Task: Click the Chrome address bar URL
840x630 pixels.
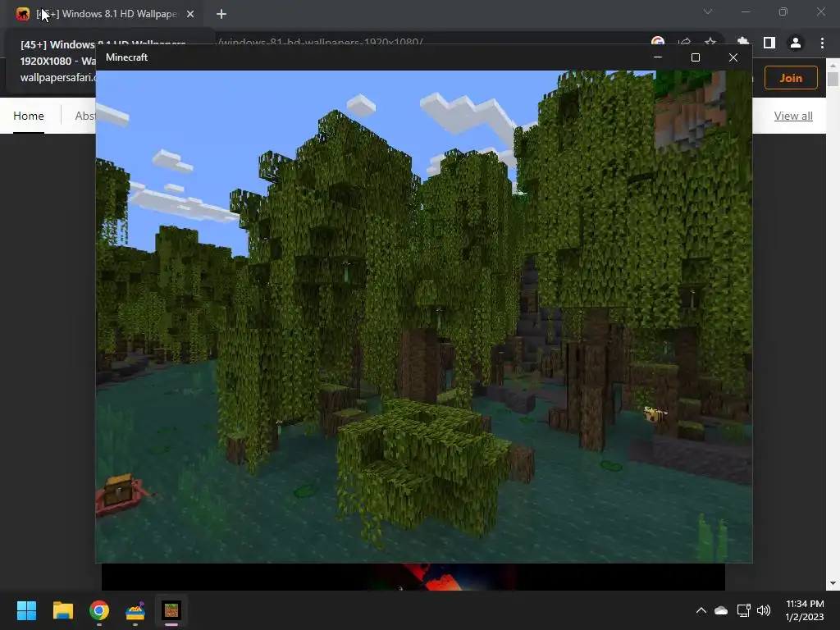Action: (x=322, y=42)
